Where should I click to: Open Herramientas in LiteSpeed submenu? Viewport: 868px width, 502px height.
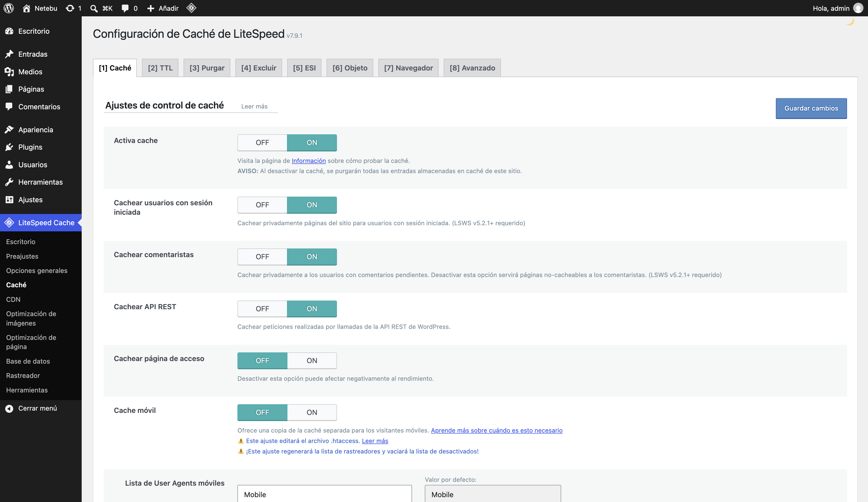point(27,390)
